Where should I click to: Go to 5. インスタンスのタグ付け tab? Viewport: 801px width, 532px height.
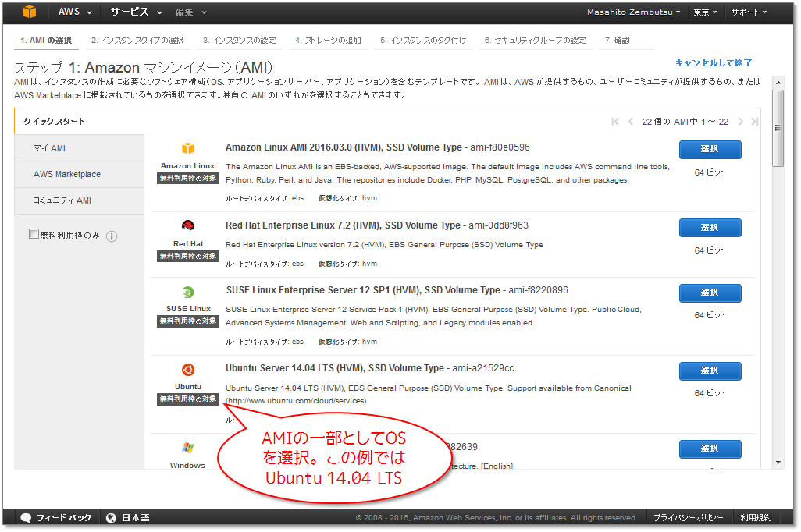[423, 41]
